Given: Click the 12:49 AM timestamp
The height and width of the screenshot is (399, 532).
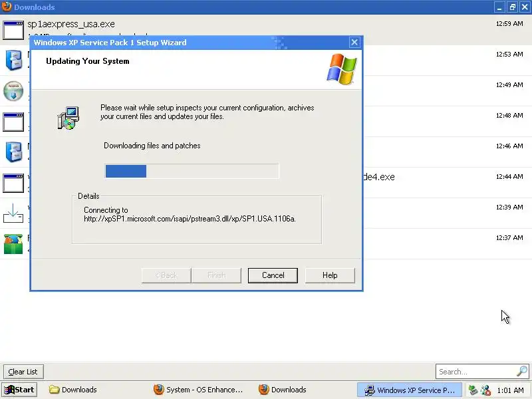Looking at the screenshot, I should point(509,85).
